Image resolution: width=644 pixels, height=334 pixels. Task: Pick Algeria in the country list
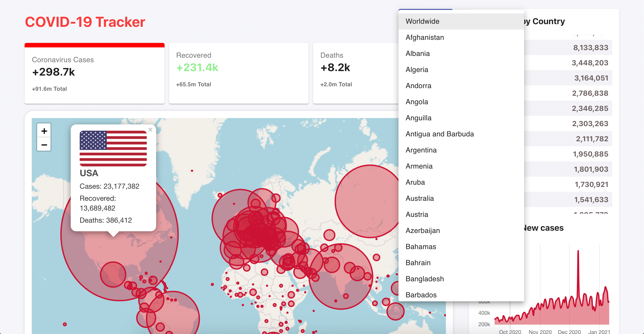coord(461,70)
